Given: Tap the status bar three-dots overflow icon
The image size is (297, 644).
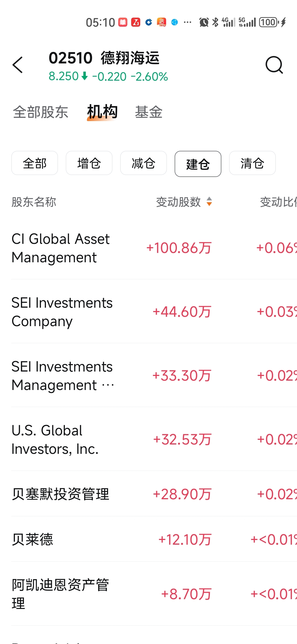Looking at the screenshot, I should 188,22.
